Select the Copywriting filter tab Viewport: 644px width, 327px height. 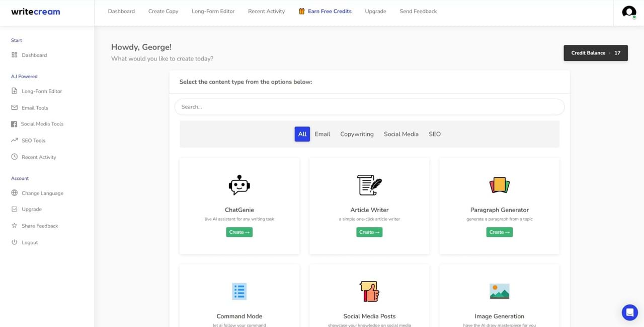357,134
